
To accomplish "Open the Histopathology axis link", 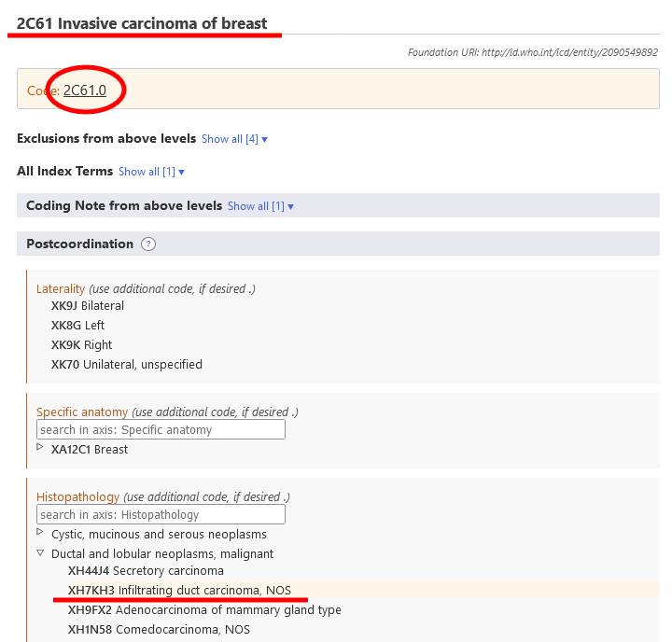I will tap(78, 497).
